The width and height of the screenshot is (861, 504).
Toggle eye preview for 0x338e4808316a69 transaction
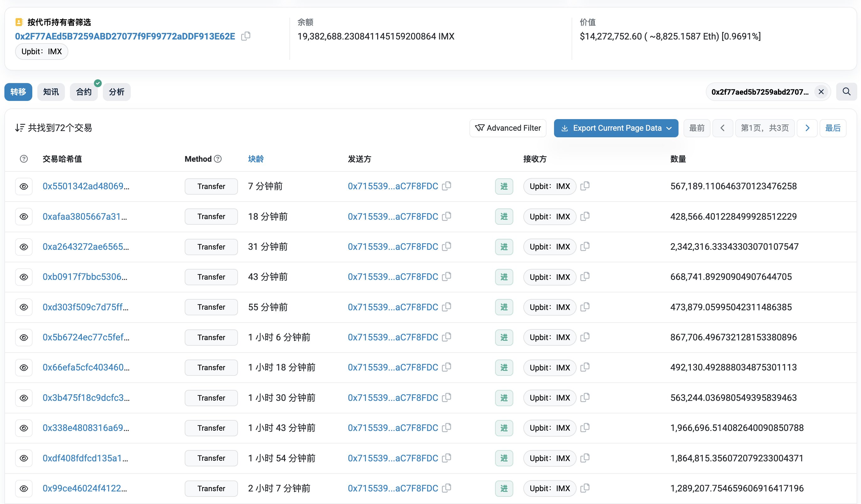[24, 428]
